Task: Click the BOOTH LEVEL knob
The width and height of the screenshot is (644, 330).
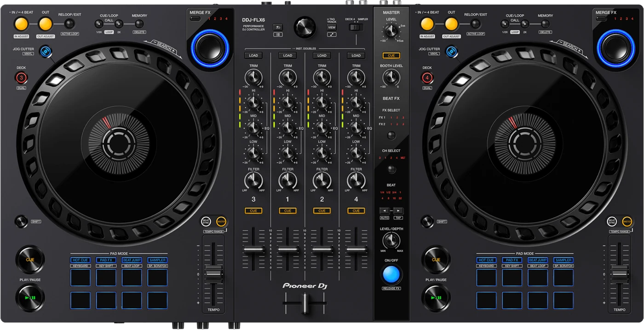Action: [x=391, y=77]
